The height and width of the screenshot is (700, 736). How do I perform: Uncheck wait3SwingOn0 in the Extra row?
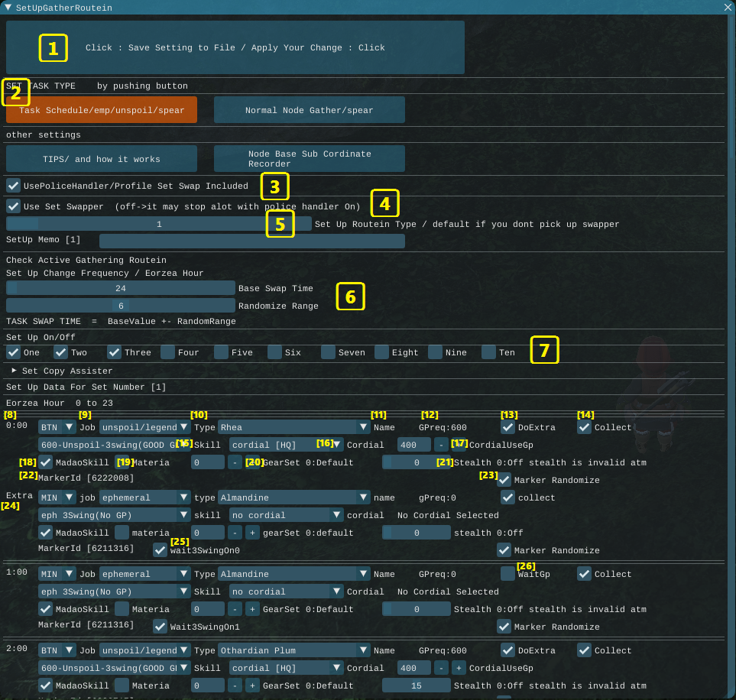point(160,550)
